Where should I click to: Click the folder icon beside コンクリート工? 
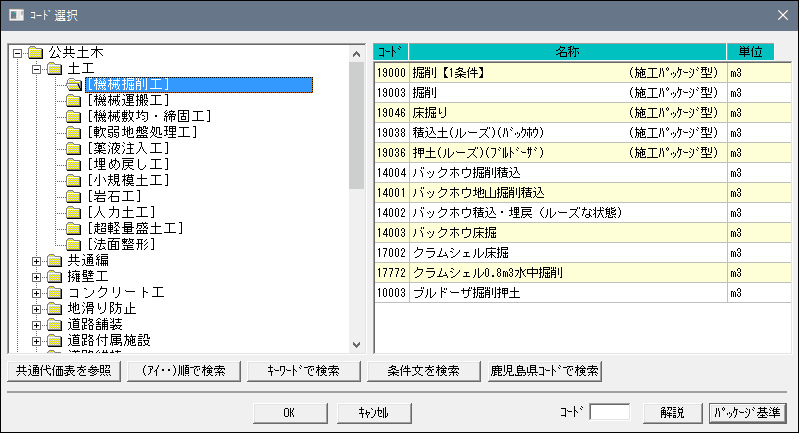[55, 292]
